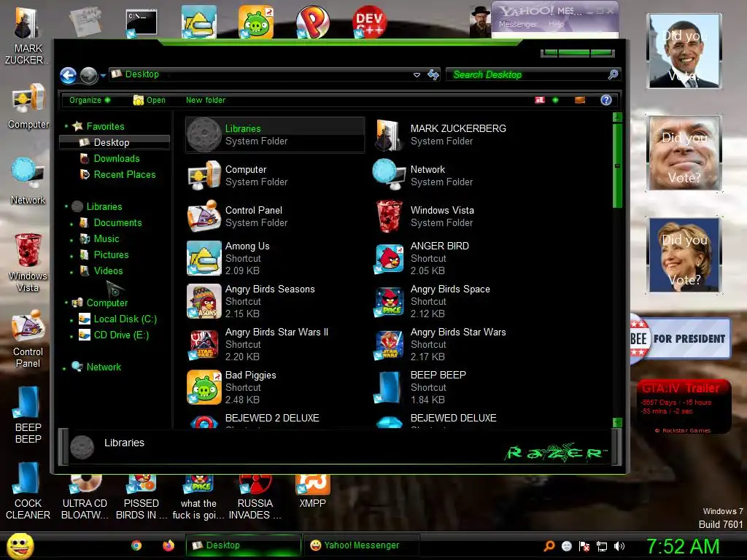Image resolution: width=747 pixels, height=560 pixels.
Task: Click the Back arrow in Explorer
Action: pos(68,75)
